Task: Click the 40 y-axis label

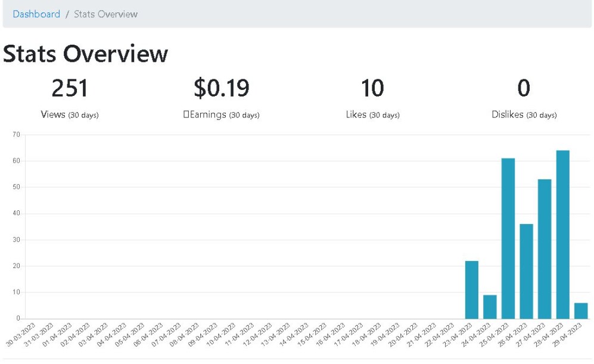Action: pos(16,213)
